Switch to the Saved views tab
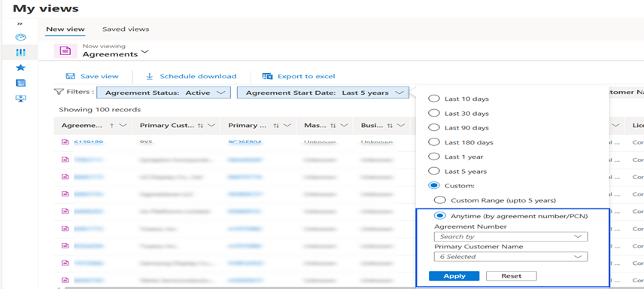Viewport: 644px width, 289px height. pyautogui.click(x=126, y=29)
